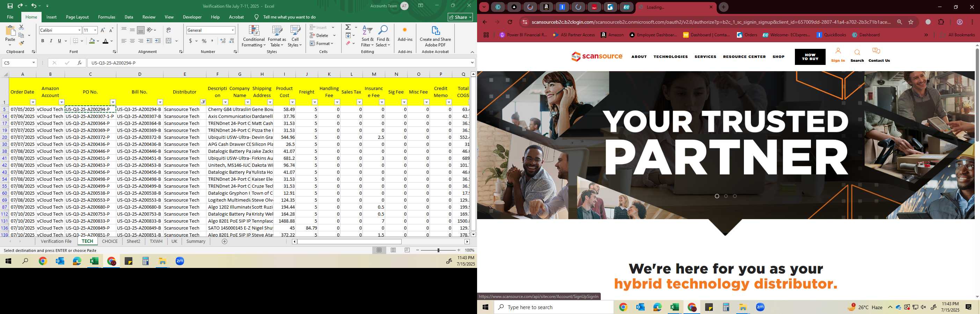Toggle Italic formatting
The image size is (980, 314).
[x=51, y=41]
